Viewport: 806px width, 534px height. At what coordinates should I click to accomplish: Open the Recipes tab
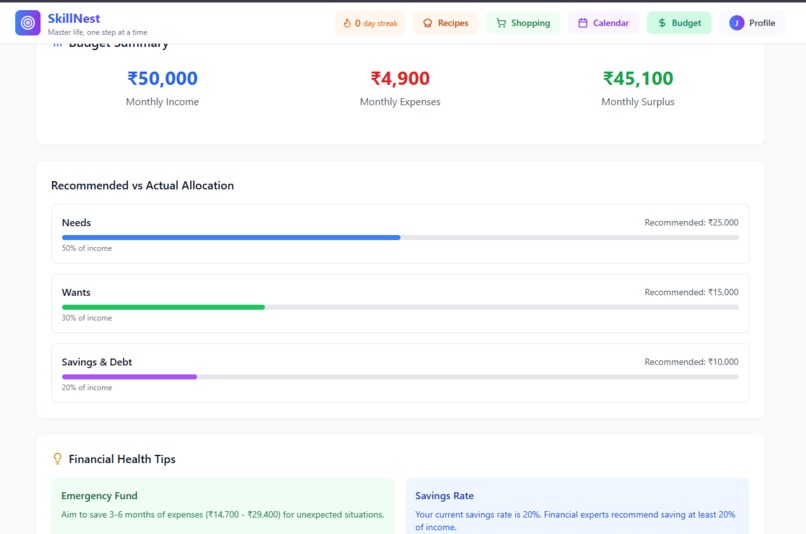coord(445,23)
